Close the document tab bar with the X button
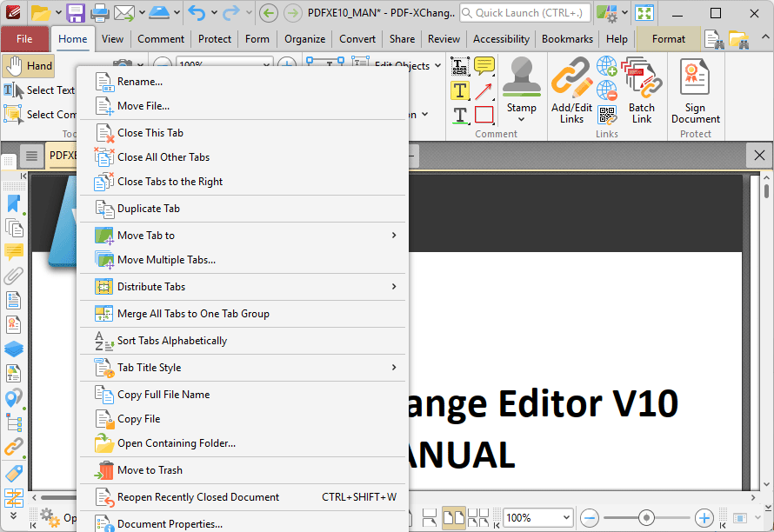The width and height of the screenshot is (774, 532). [x=759, y=156]
